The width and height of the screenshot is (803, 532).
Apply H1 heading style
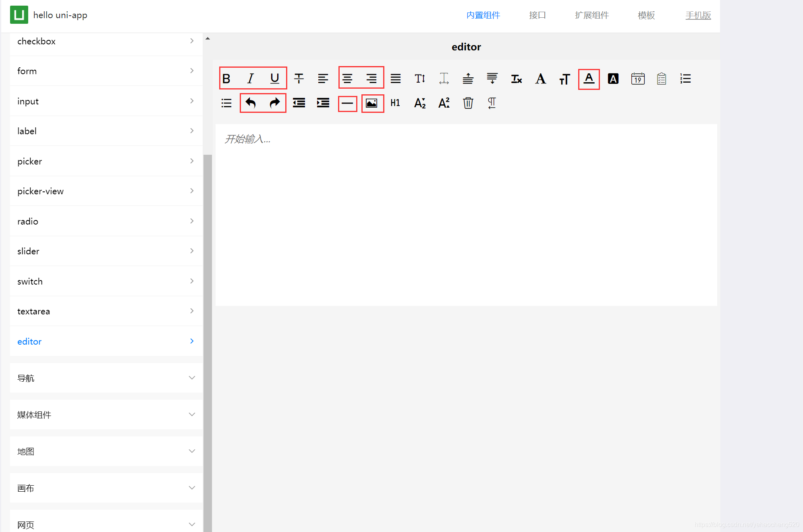[x=396, y=103]
